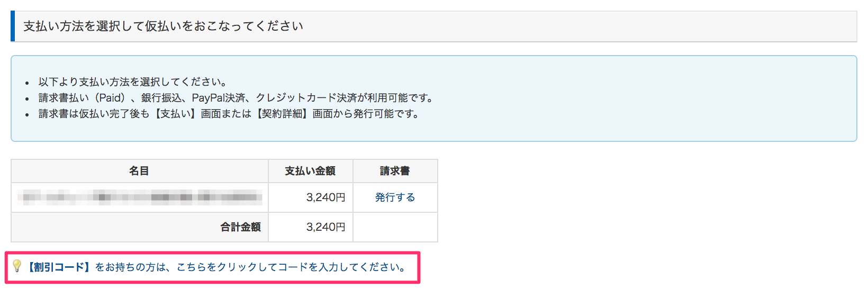
Task: Click the blue accent bar beside heading
Action: tap(13, 26)
